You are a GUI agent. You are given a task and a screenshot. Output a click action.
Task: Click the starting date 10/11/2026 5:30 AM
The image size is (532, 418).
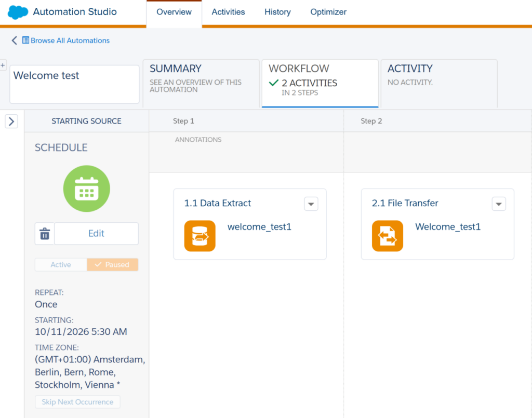(x=81, y=332)
